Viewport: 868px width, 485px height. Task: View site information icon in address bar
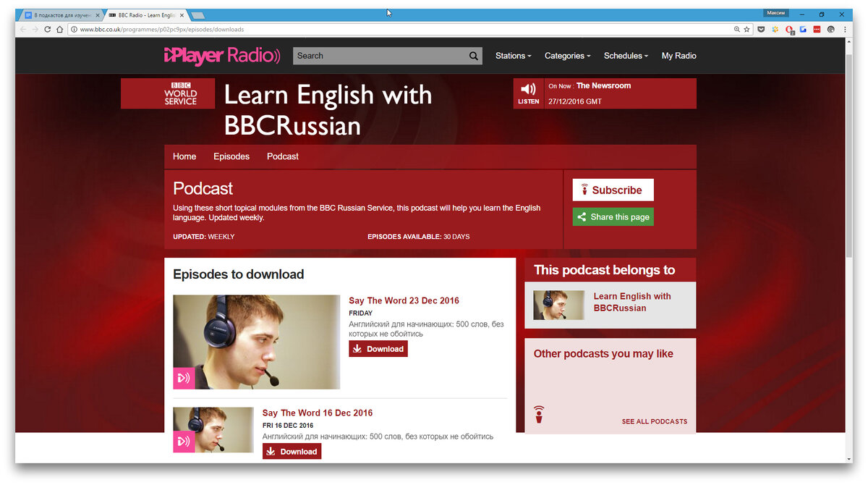coord(75,30)
